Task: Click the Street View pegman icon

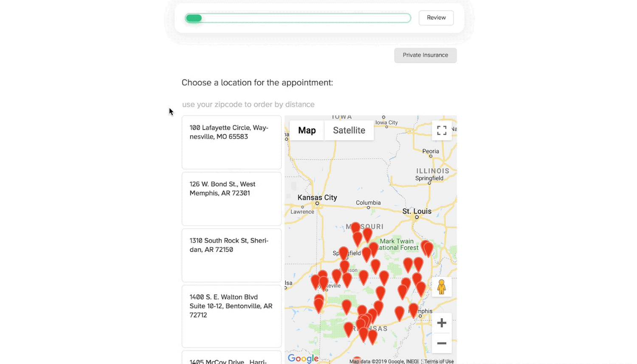Action: click(x=442, y=287)
